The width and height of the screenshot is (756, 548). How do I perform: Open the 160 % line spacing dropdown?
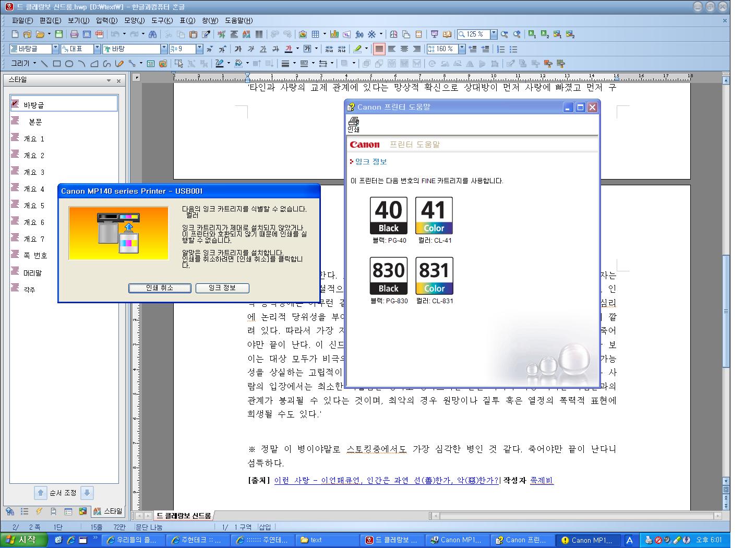click(x=463, y=49)
